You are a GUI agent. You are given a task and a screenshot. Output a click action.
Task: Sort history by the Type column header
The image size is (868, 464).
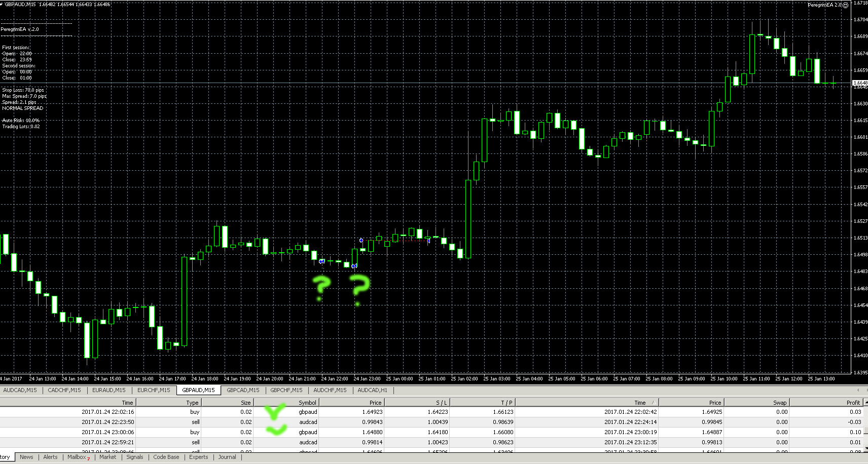[x=169, y=403]
